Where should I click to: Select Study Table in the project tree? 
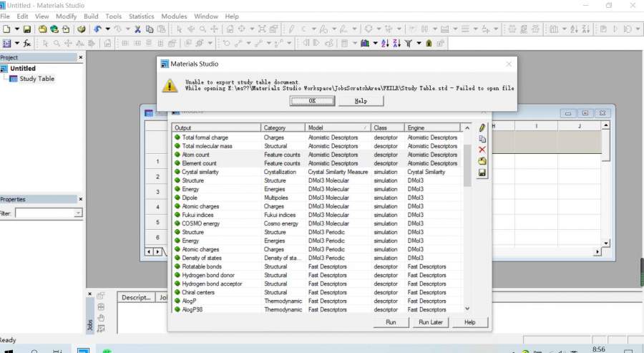point(36,79)
